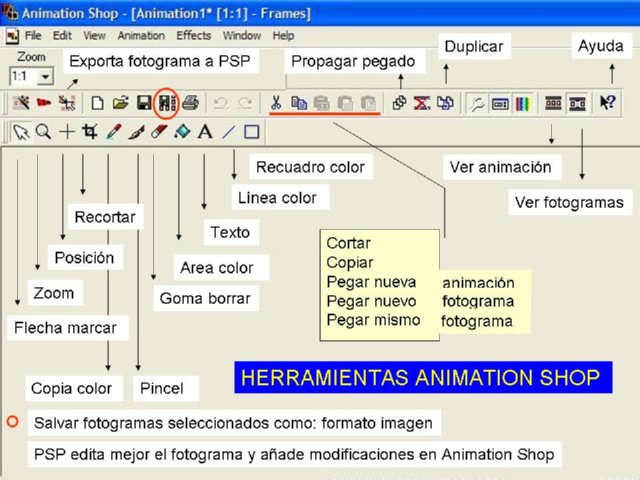Click Export frames to Paint Shop Pro icon
This screenshot has height=480, width=640.
pos(67,103)
